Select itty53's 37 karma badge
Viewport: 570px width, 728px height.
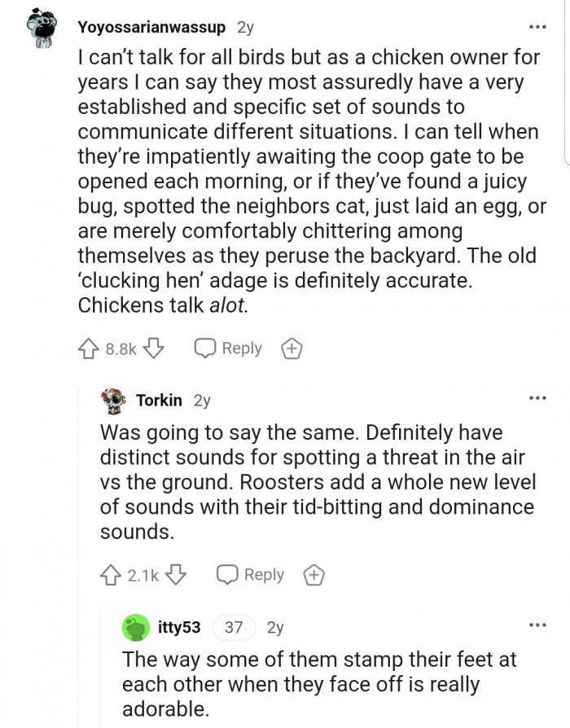click(x=232, y=628)
